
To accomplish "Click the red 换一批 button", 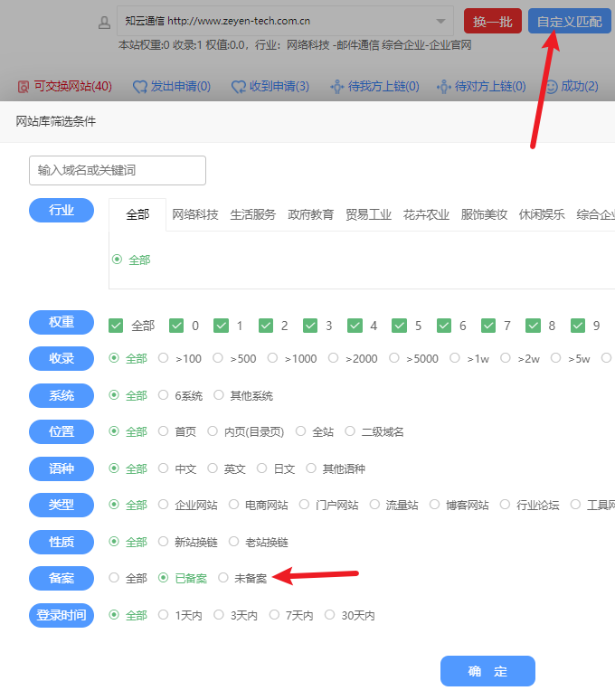I will coord(492,21).
